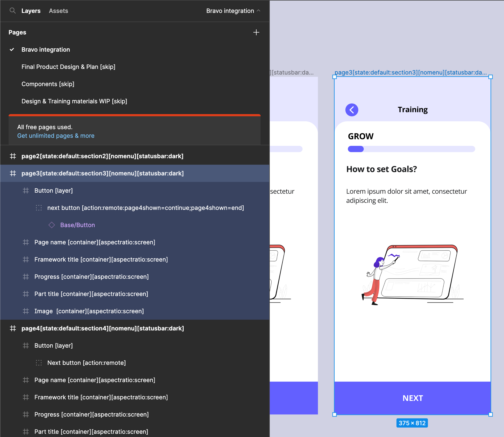Select the Framework title container layer under page4
504x437 pixels.
(135, 397)
